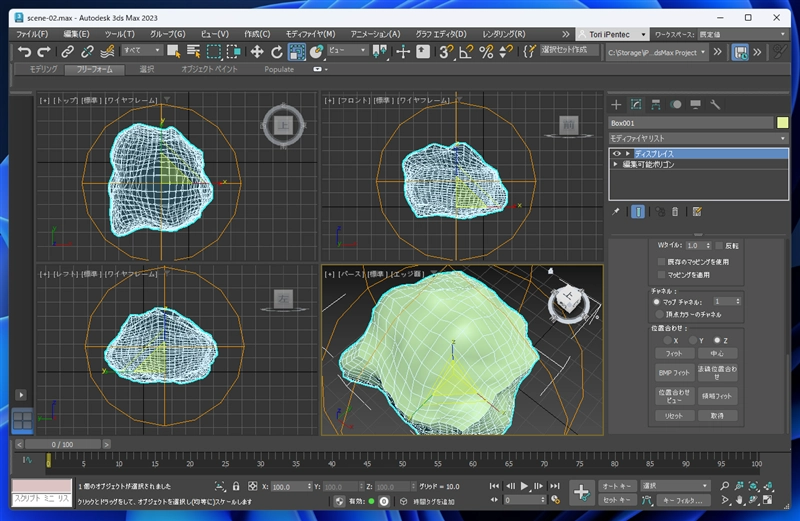Click the オート キー button
This screenshot has width=800, height=521.
617,486
